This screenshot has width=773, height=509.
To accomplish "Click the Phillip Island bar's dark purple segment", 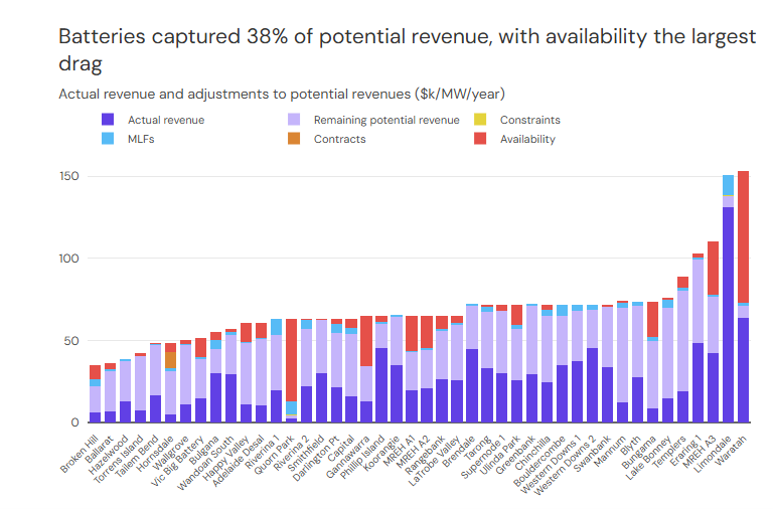I will 382,385.
